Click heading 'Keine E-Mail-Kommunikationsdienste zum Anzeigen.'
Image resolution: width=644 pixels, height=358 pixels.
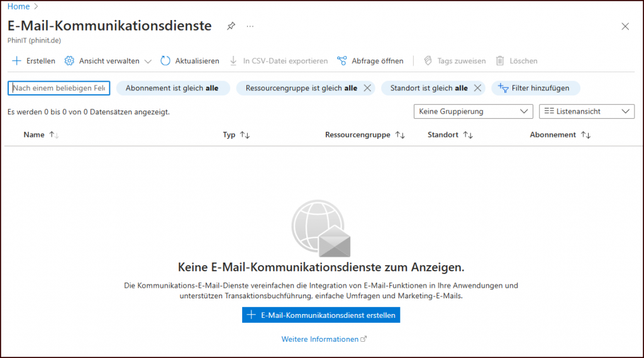click(x=321, y=268)
